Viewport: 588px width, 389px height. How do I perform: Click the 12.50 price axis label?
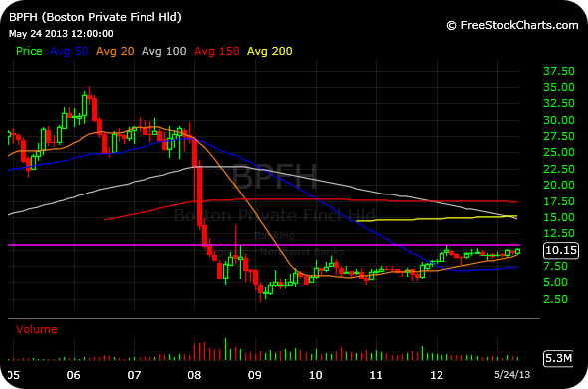coord(559,233)
